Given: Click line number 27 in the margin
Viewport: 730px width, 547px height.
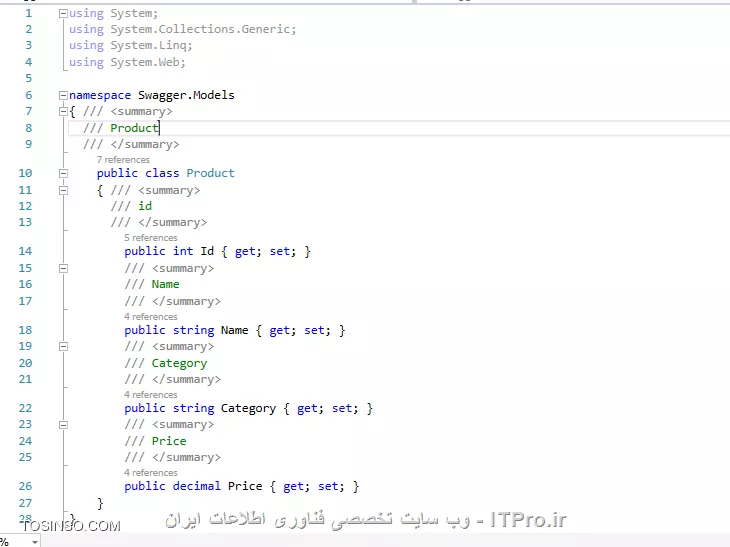Looking at the screenshot, I should (25, 503).
